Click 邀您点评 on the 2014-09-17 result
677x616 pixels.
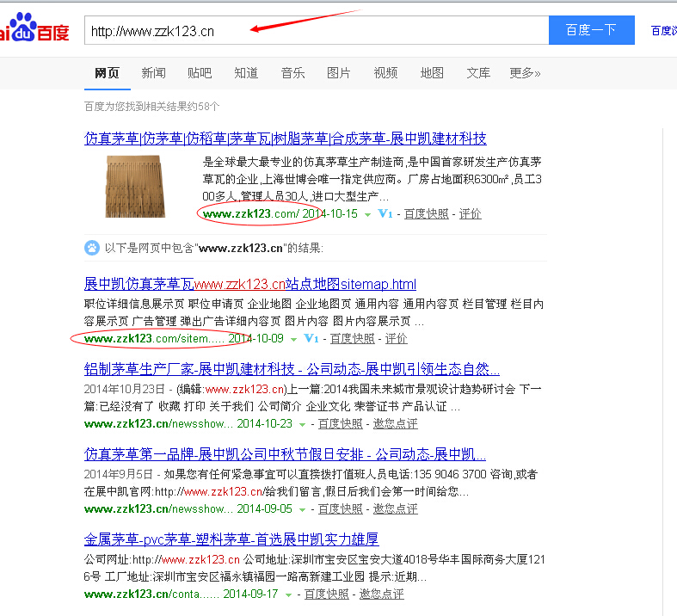click(382, 594)
